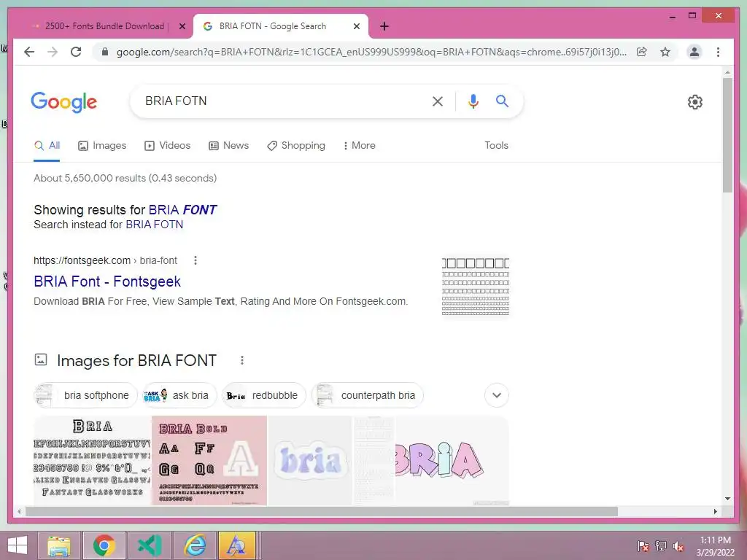Filter images by counterpath bria chip

tap(367, 395)
